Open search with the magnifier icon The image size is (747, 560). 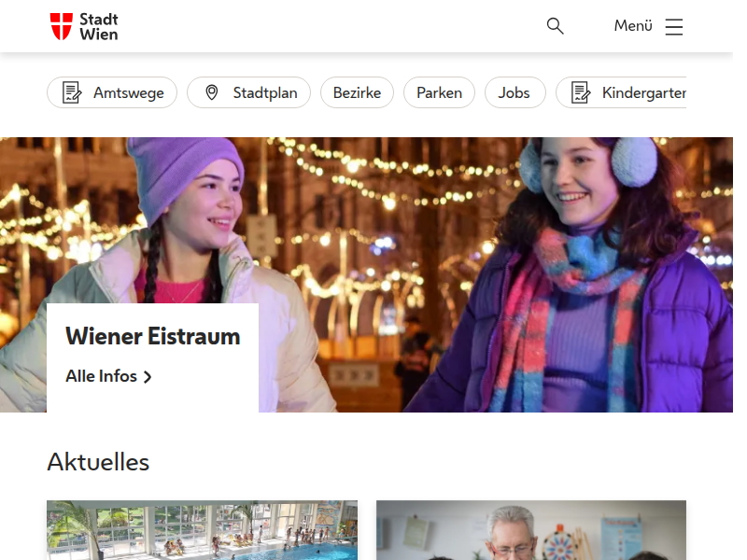(556, 26)
